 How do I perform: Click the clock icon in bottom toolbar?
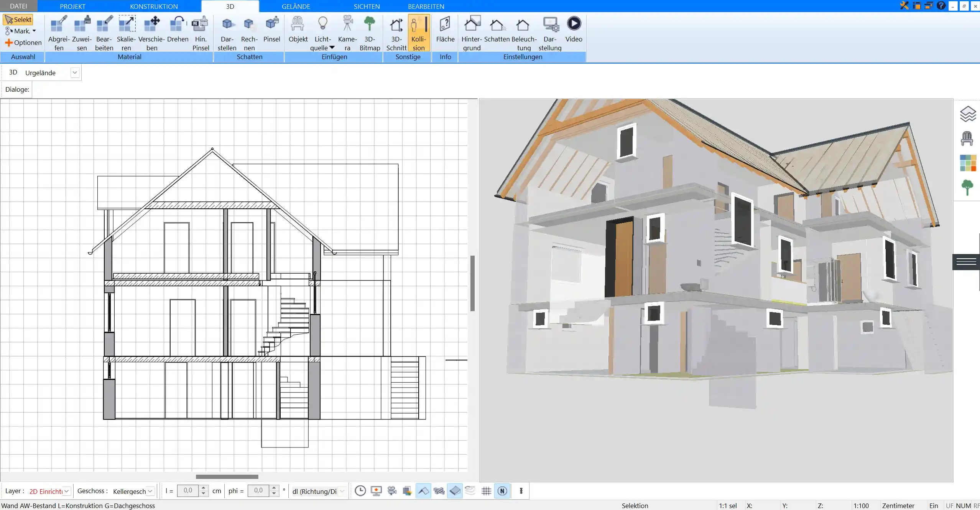point(360,491)
